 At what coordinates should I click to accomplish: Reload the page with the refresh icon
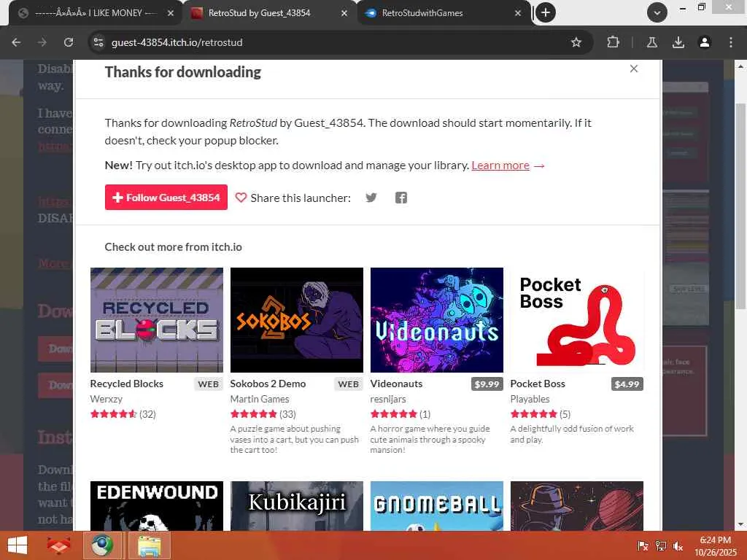pyautogui.click(x=69, y=42)
